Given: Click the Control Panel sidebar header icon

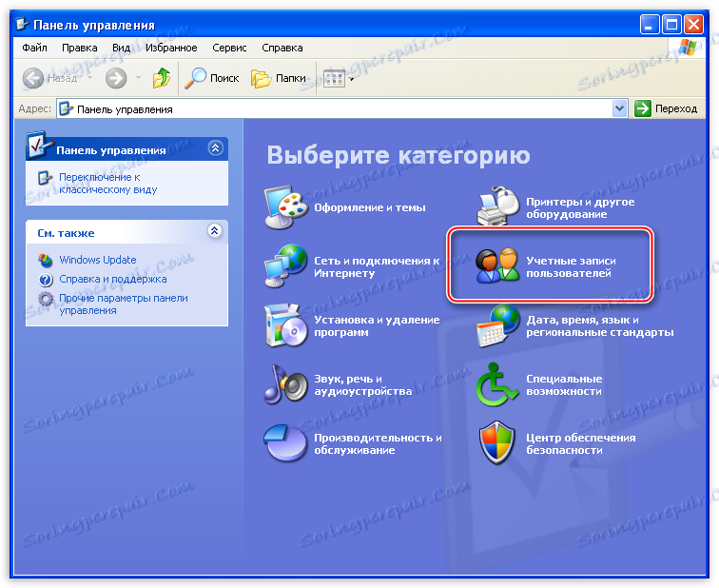Looking at the screenshot, I should point(39,145).
